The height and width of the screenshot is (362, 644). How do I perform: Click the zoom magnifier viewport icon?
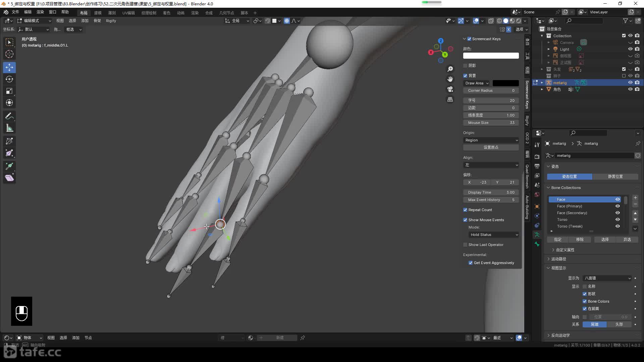click(x=450, y=69)
